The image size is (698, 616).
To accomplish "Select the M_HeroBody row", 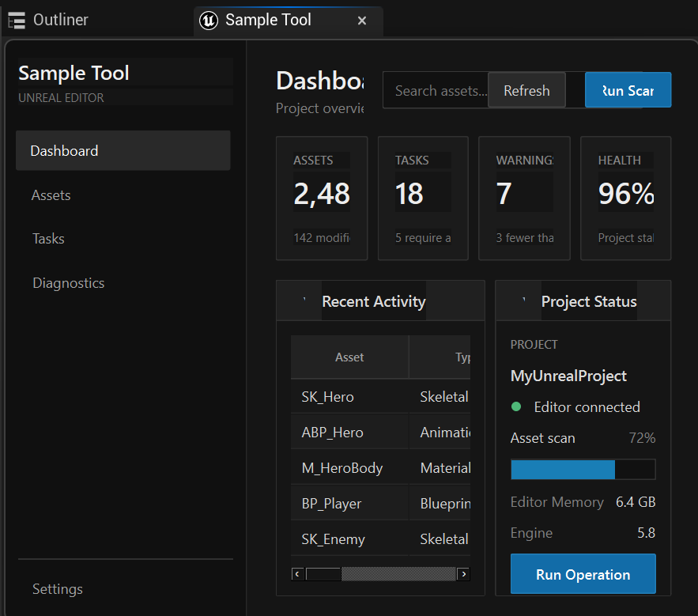I will tap(380, 467).
